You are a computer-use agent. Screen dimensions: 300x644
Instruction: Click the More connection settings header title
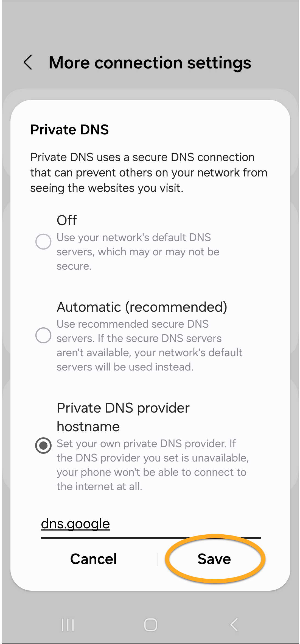pyautogui.click(x=150, y=63)
